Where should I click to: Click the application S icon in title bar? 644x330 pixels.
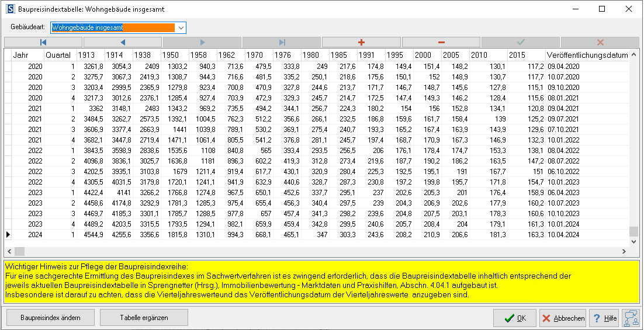[10, 9]
